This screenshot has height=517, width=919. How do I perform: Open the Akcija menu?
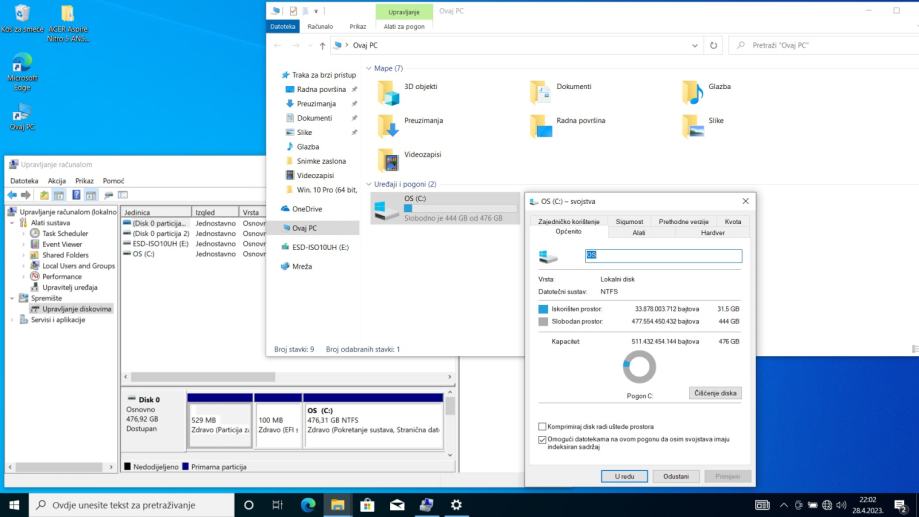[x=57, y=181]
